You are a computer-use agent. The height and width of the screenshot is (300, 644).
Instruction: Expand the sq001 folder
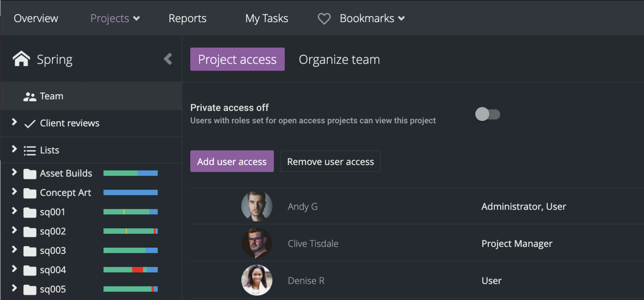point(14,211)
